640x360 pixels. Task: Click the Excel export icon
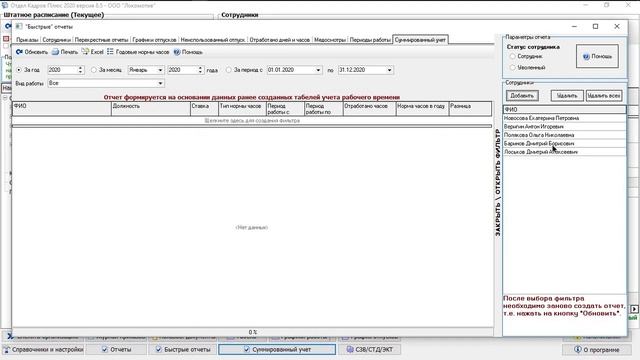pyautogui.click(x=85, y=51)
